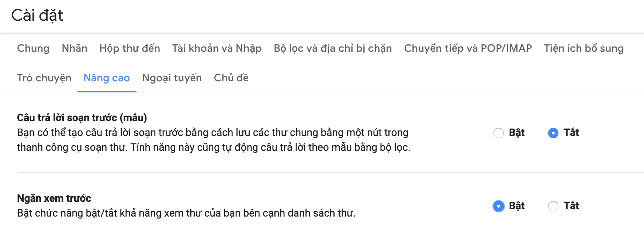The height and width of the screenshot is (238, 644).
Task: Select the Hộp thư đến tab
Action: [129, 48]
